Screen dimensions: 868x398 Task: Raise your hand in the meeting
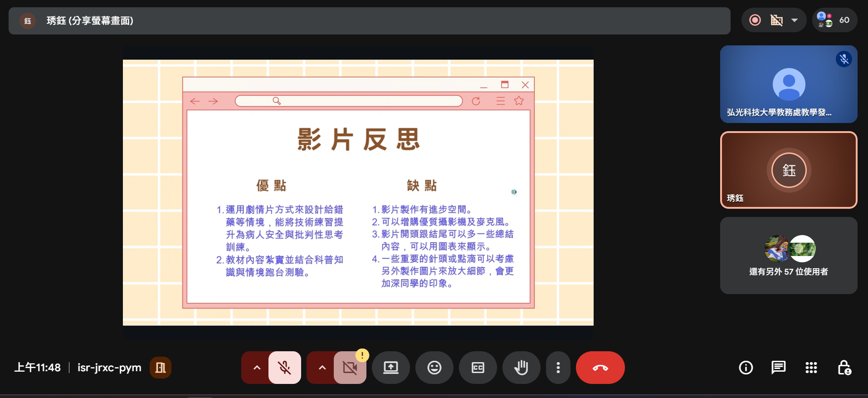tap(521, 368)
